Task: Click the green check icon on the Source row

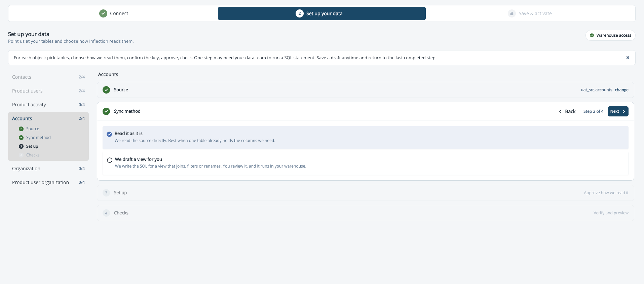Action: point(106,90)
